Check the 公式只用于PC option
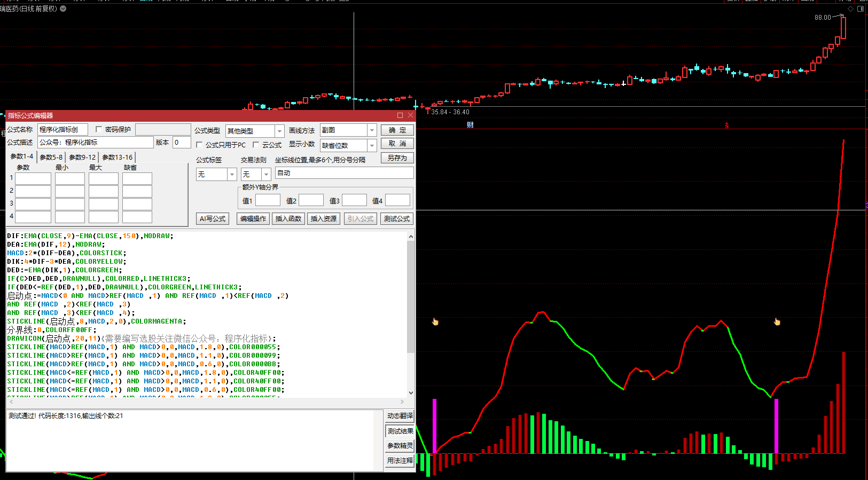This screenshot has width=868, height=480. (x=199, y=145)
